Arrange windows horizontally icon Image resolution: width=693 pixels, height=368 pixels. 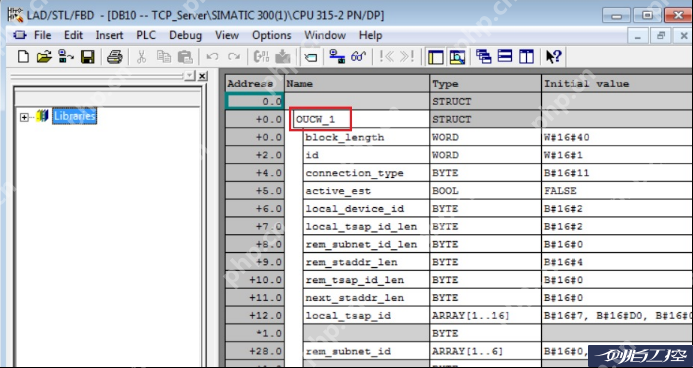point(505,57)
